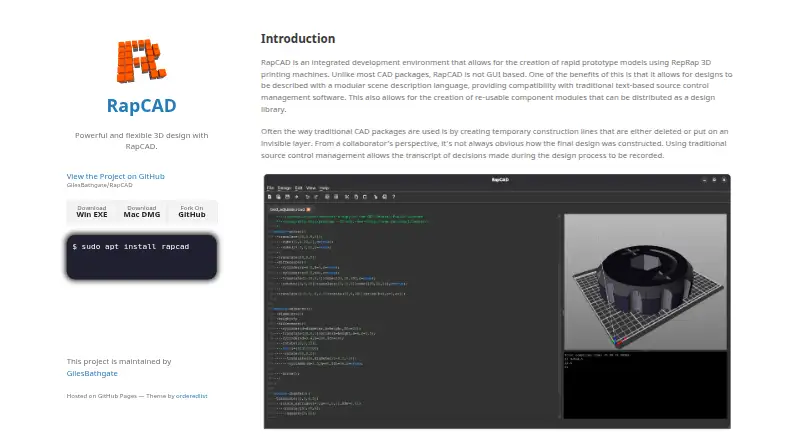The image size is (800, 440).
Task: Click inside the RapCAD code editor area
Action: tap(413, 316)
